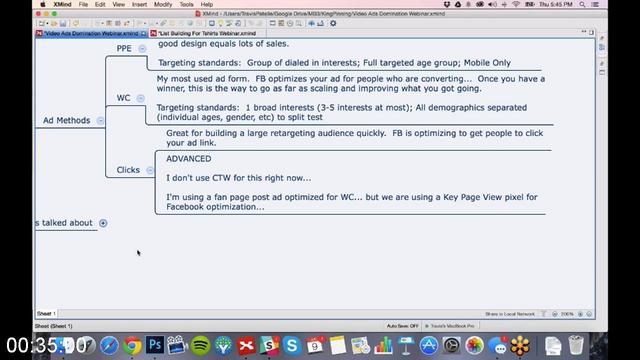Select 'Targeting standards: 1 broad interests' note

(x=342, y=112)
